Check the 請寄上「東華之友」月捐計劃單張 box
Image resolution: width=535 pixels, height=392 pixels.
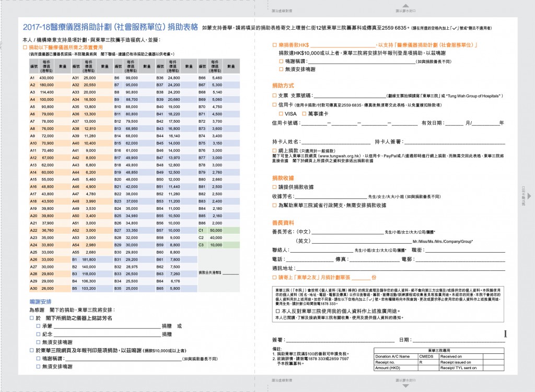(x=274, y=278)
